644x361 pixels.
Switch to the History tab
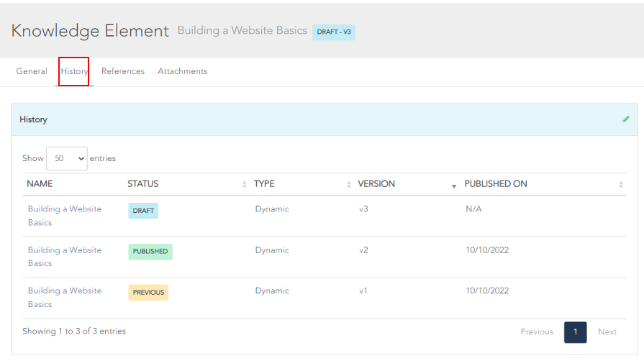tap(74, 71)
